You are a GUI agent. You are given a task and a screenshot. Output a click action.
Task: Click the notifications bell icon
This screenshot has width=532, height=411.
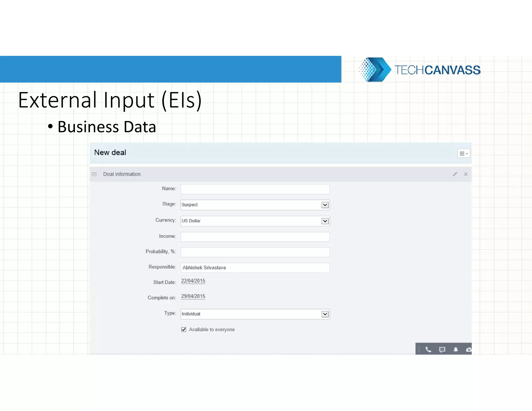tap(456, 349)
